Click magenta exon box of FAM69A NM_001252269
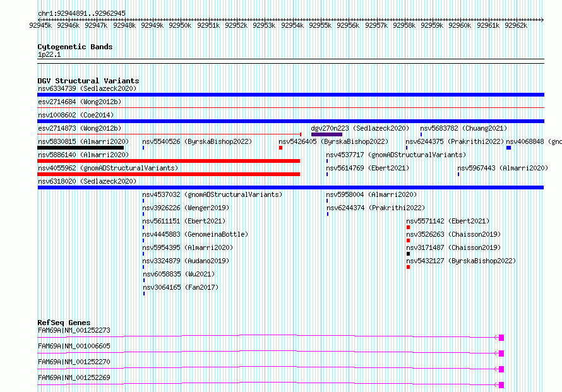Viewport: 562px width, 392px height. coord(501,385)
